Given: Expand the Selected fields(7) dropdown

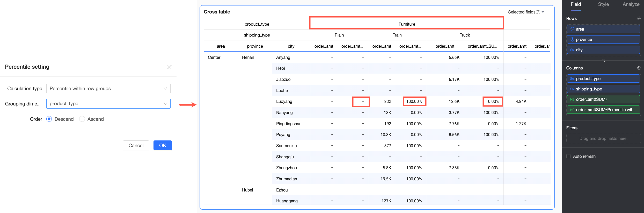Looking at the screenshot, I should pyautogui.click(x=526, y=12).
